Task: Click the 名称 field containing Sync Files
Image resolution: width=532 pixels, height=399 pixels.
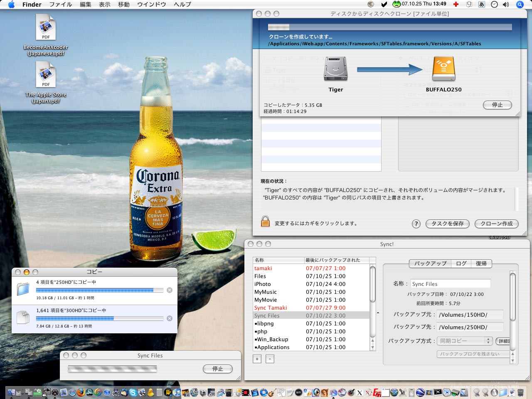Action: tap(451, 284)
